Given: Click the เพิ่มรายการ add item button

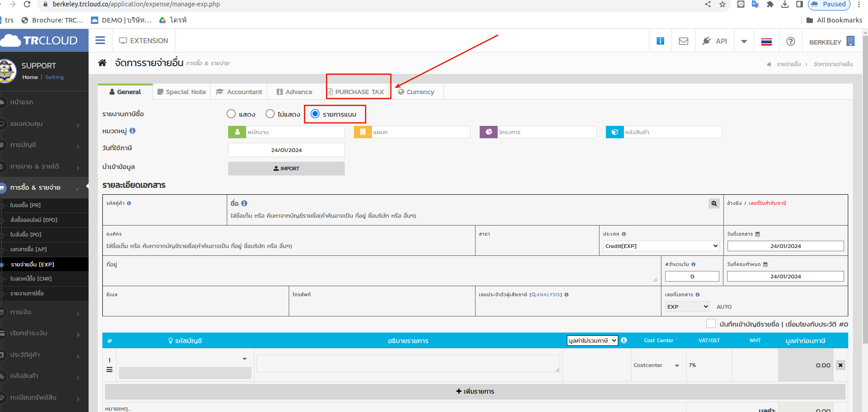Looking at the screenshot, I should [x=475, y=391].
